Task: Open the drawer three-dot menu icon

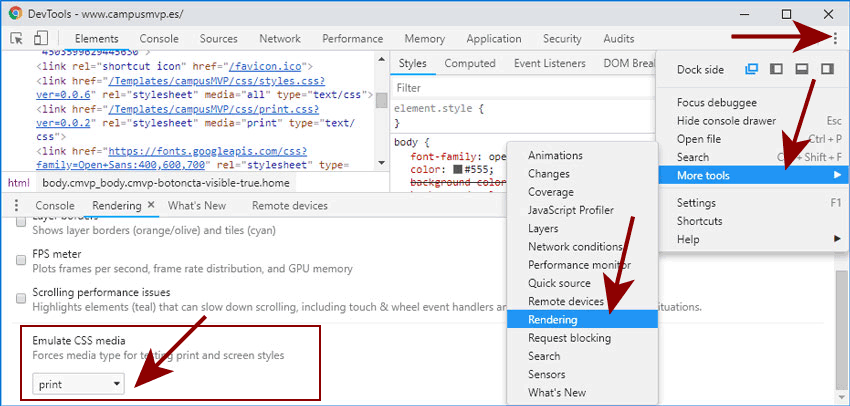Action: click(16, 206)
